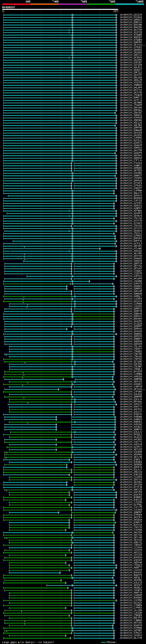The height and width of the screenshot is (644, 146).
Task: Select hit label UniRef100_Q9N9V1
Action: [x=131, y=289]
